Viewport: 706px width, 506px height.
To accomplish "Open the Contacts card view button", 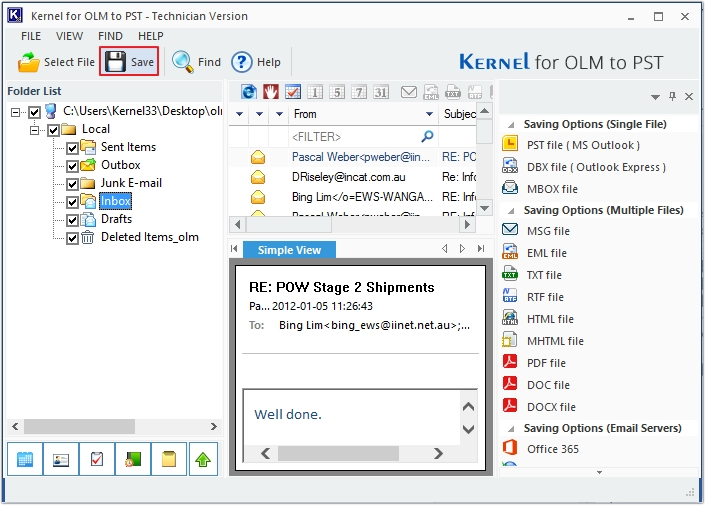I will 61,459.
